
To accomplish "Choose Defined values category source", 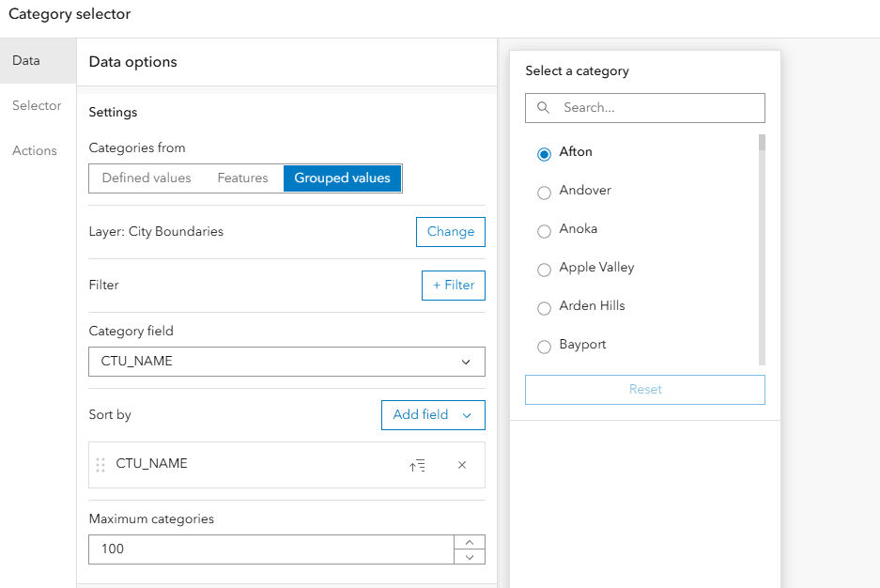I will coord(147,178).
